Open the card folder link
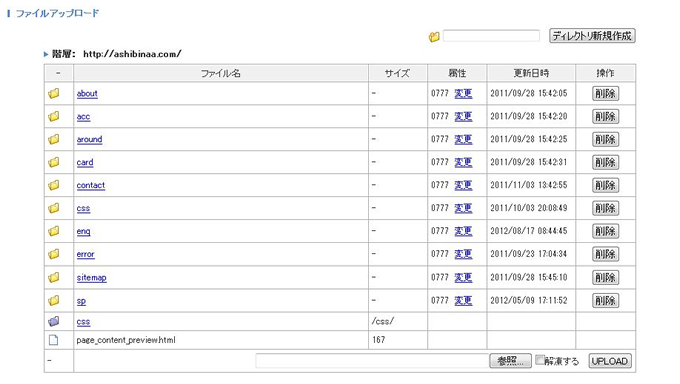This screenshot has width=680, height=384. [85, 162]
